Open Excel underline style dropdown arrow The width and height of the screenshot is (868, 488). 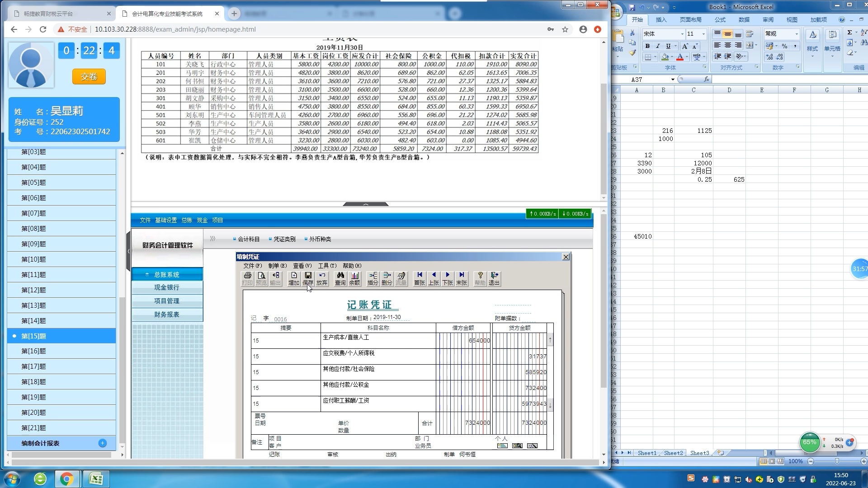pos(675,46)
